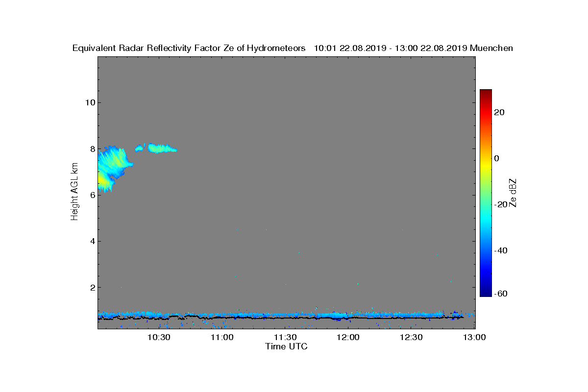588x392 pixels.
Task: Click the time axis label '11:00'
Action: [x=222, y=338]
